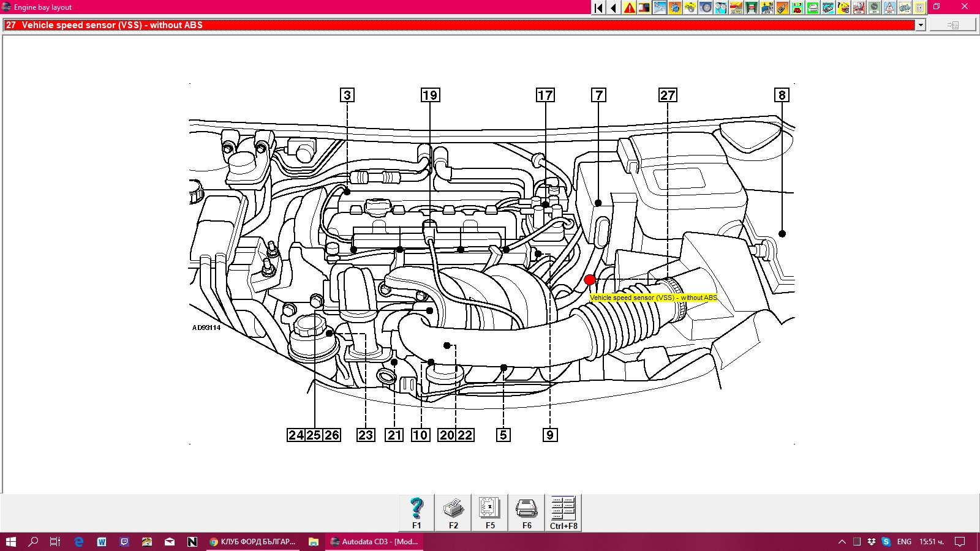This screenshot has width=980, height=551.
Task: Select the Autodata CD3 taskbar item
Action: tap(374, 542)
